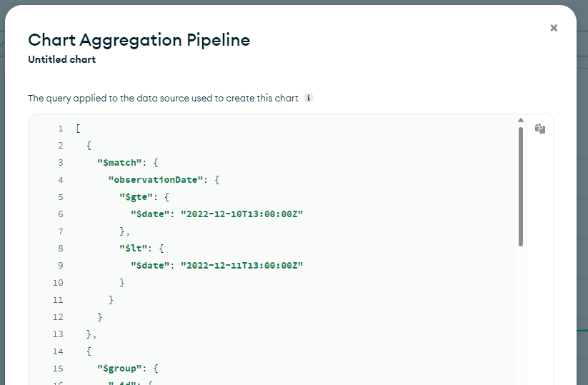
Task: Click the opening bracket on line 1
Action: pyautogui.click(x=77, y=129)
